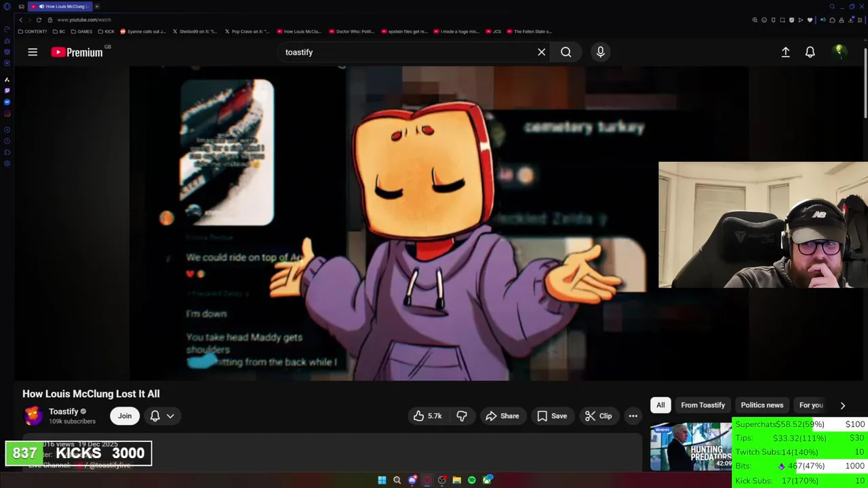Open Windows taskbar search
The image size is (868, 488).
pos(397,480)
